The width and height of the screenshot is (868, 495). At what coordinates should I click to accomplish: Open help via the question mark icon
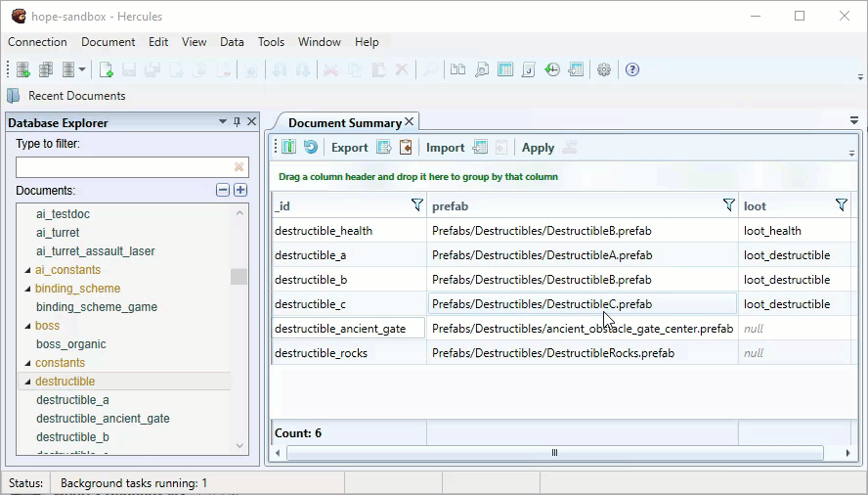tap(632, 69)
